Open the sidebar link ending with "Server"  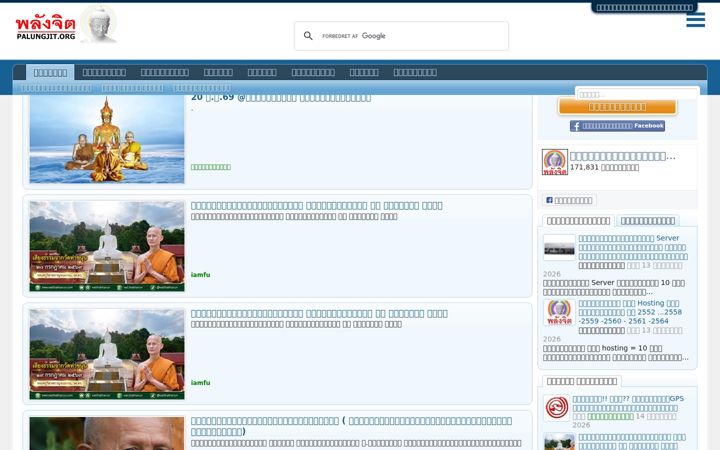click(633, 247)
